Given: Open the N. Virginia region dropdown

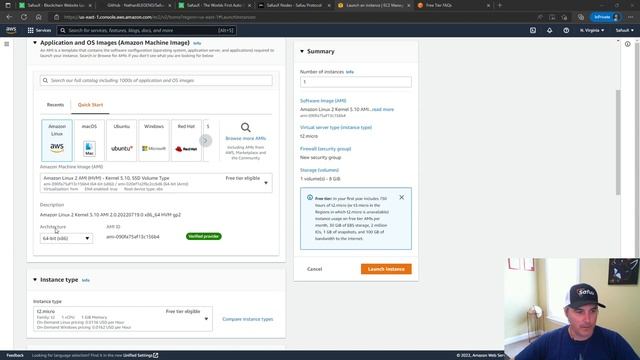Looking at the screenshot, I should click(592, 30).
